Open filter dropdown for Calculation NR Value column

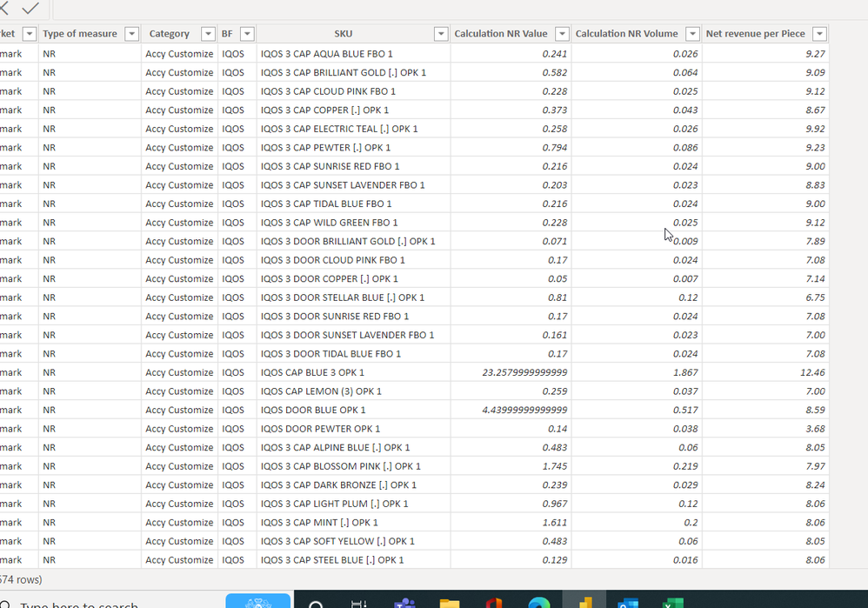(562, 34)
